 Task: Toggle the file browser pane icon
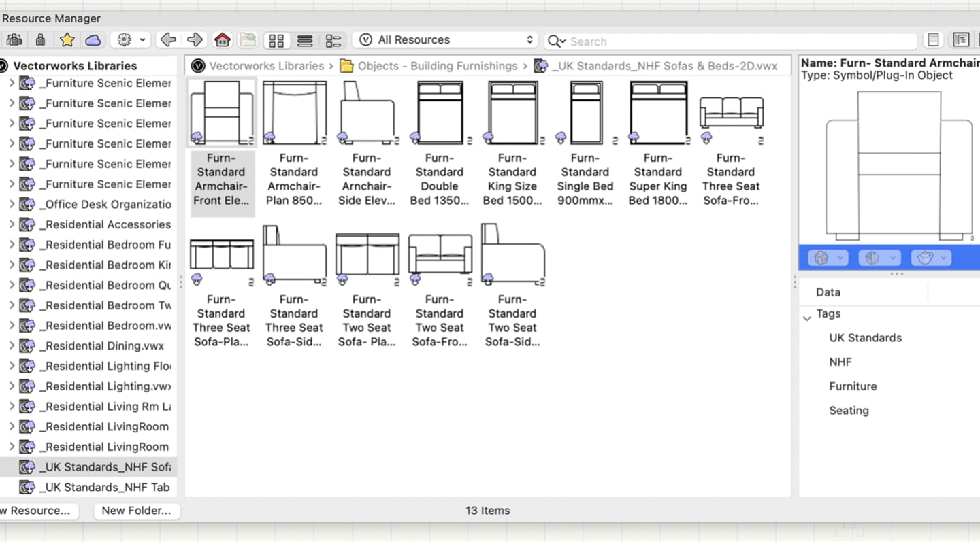[961, 40]
